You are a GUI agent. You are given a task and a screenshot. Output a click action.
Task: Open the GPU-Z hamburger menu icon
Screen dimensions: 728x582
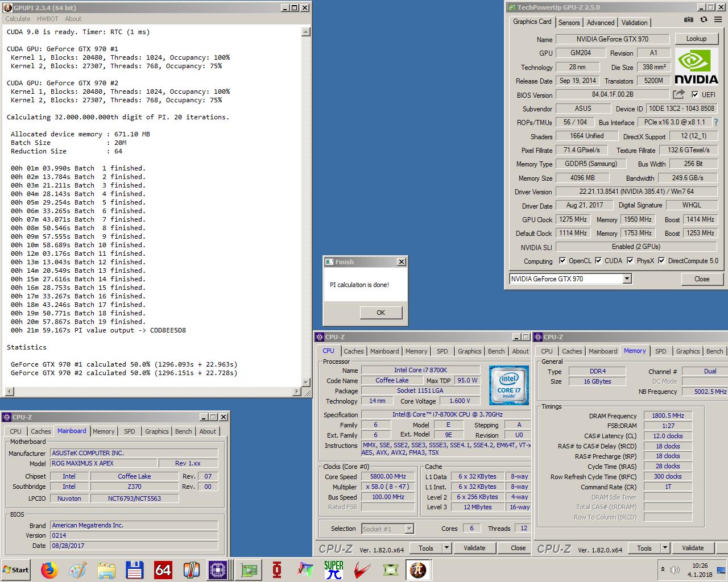[x=717, y=19]
